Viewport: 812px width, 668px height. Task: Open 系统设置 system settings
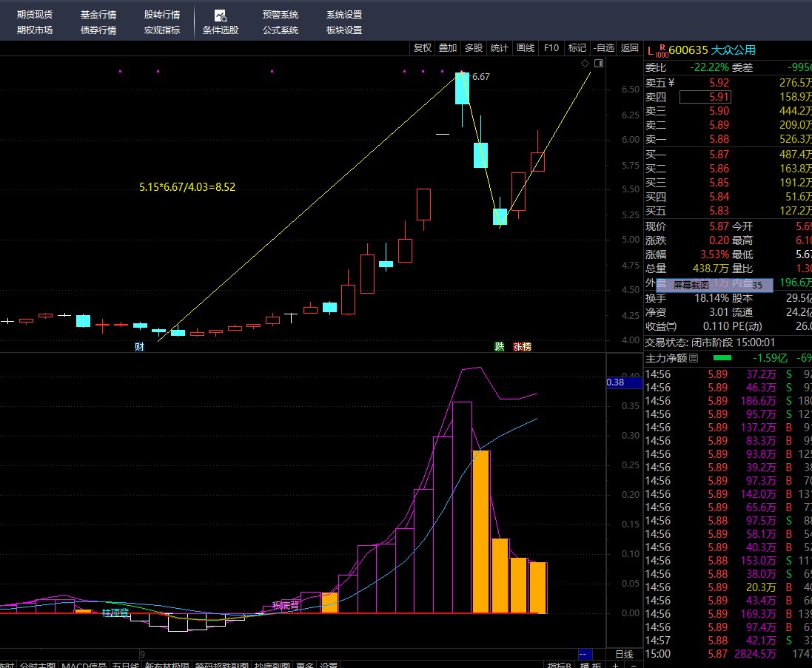[x=344, y=15]
